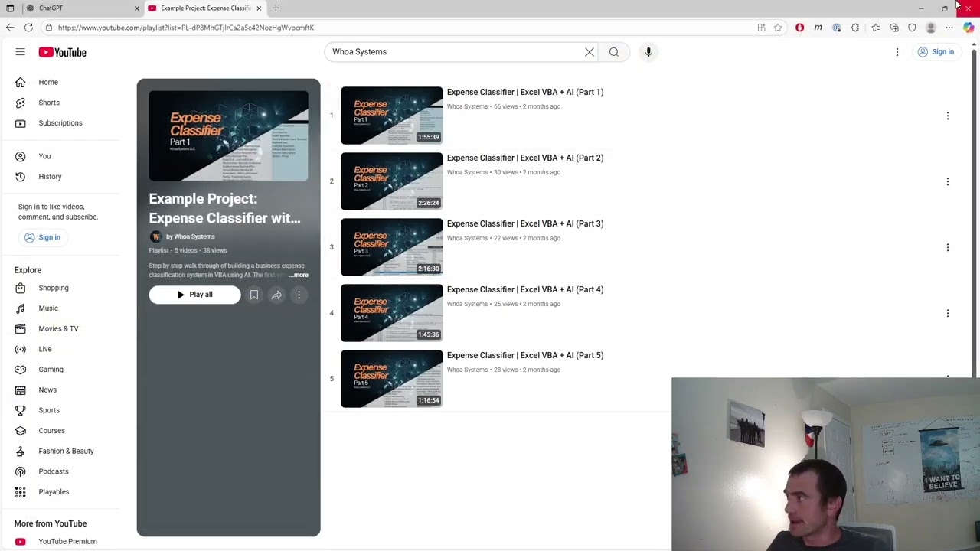Viewport: 980px width, 551px height.
Task: Open the Whoa Systems channel link in playlist panel
Action: coord(191,236)
